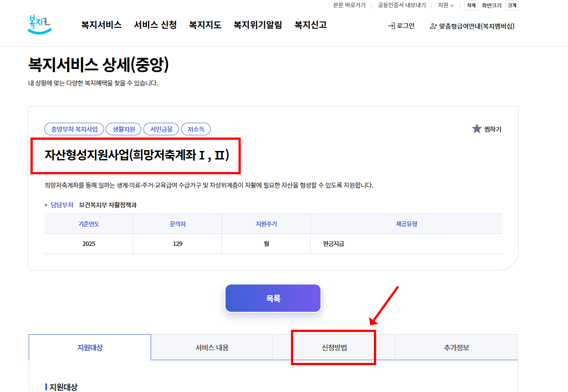The image size is (568, 392).
Task: Click the 복지로 logo
Action: 39,23
